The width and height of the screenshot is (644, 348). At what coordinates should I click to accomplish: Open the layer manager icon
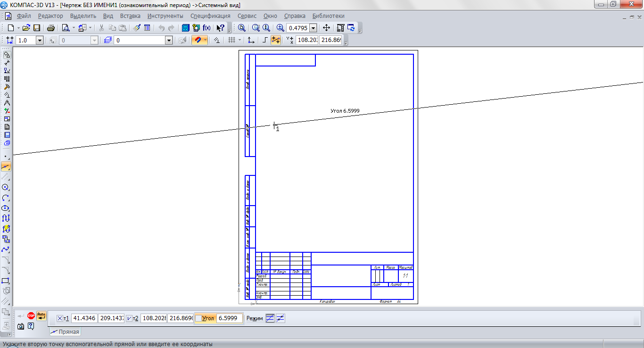point(108,41)
